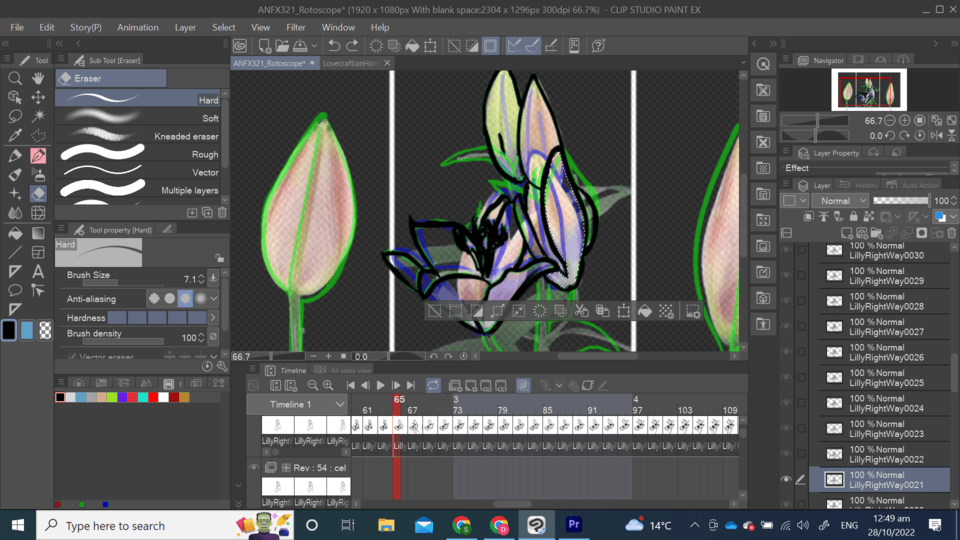Toggle lock on Hard brush preview

[x=219, y=258]
